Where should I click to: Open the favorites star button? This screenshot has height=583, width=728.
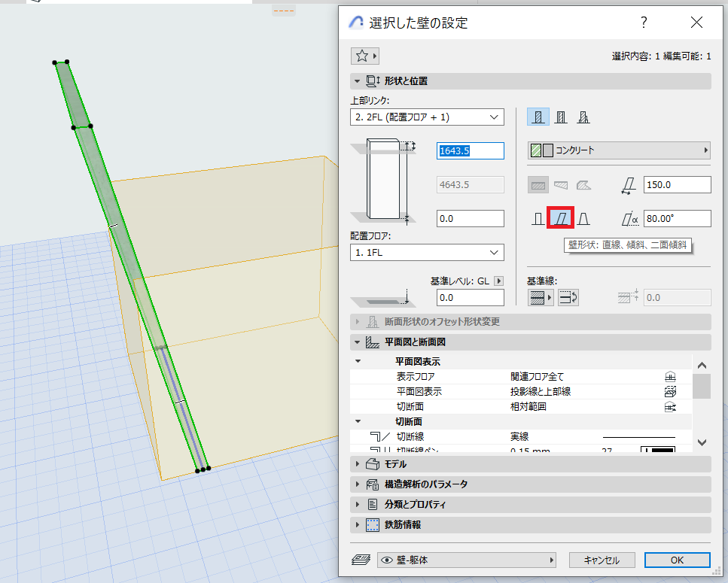click(x=365, y=56)
